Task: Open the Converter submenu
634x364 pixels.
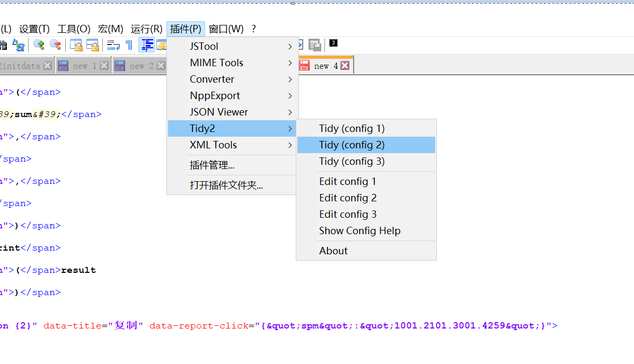Action: pos(212,79)
